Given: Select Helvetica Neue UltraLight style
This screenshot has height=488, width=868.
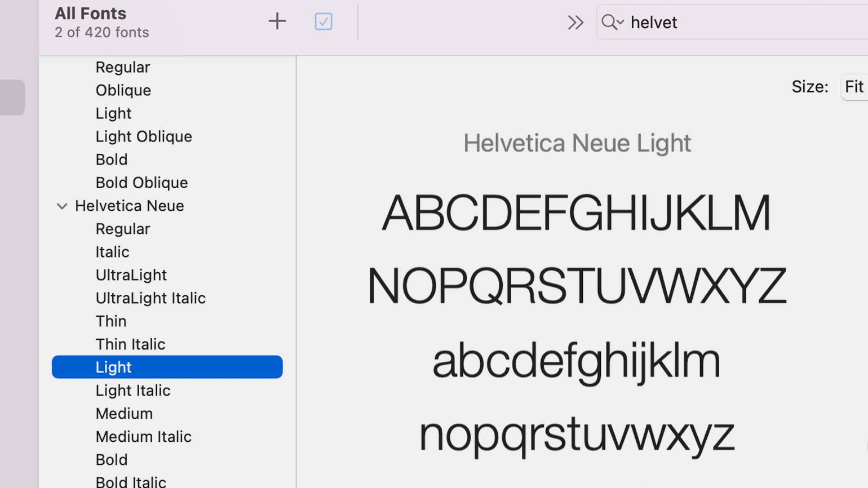Looking at the screenshot, I should 131,275.
